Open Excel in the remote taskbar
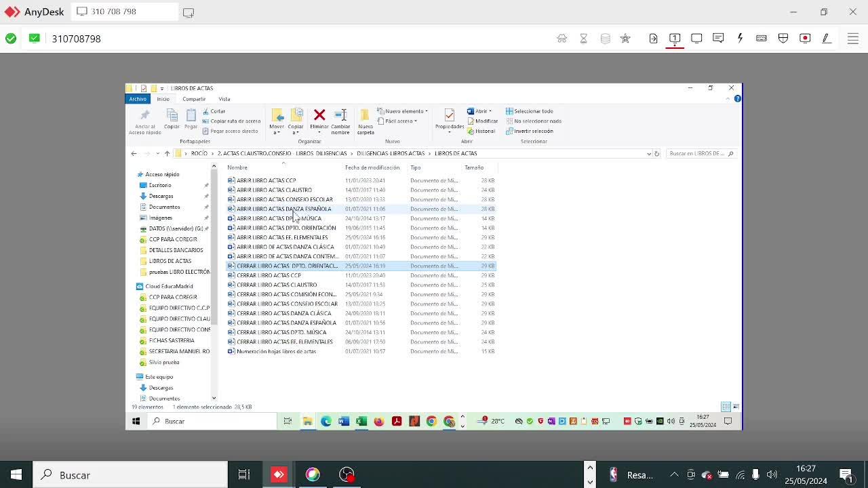 [x=361, y=422]
